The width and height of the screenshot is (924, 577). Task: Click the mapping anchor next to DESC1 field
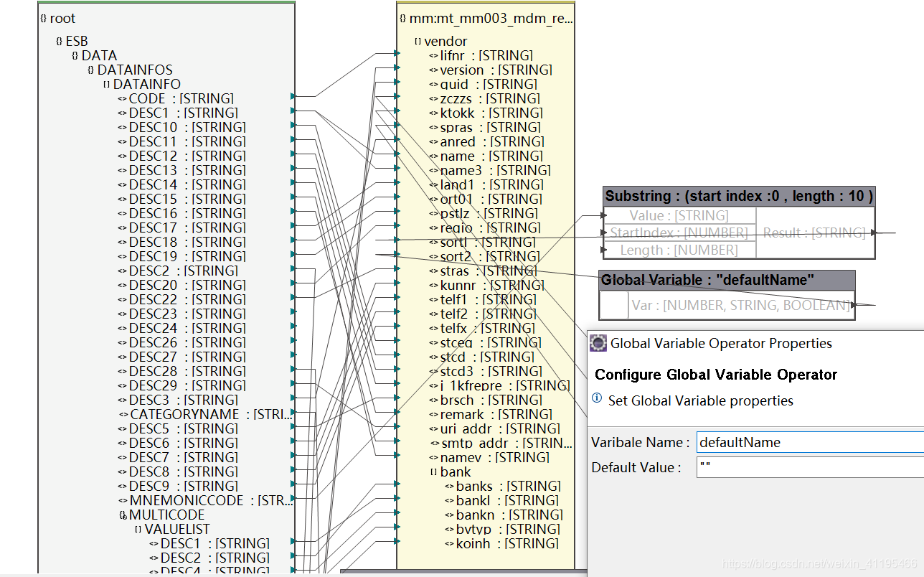pyautogui.click(x=291, y=113)
